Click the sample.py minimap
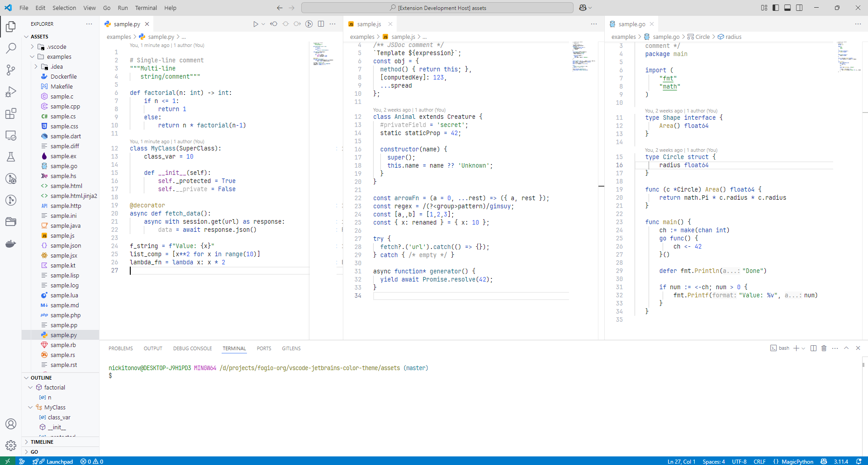The image size is (868, 465). 323,54
